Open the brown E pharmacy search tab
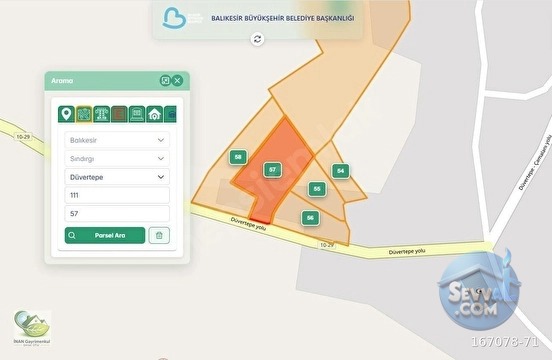Screen dimensions: 552x360 tap(119, 114)
